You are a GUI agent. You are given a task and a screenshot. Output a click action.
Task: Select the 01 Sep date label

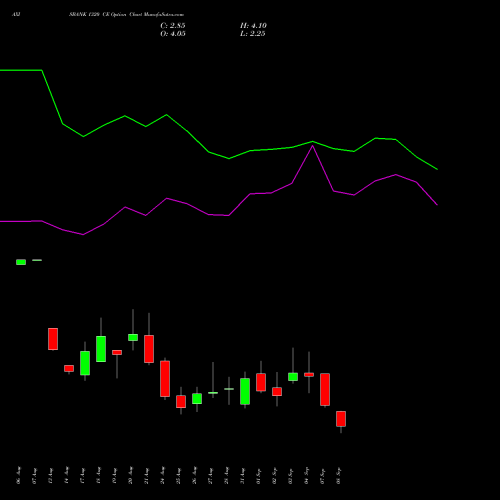tap(258, 475)
